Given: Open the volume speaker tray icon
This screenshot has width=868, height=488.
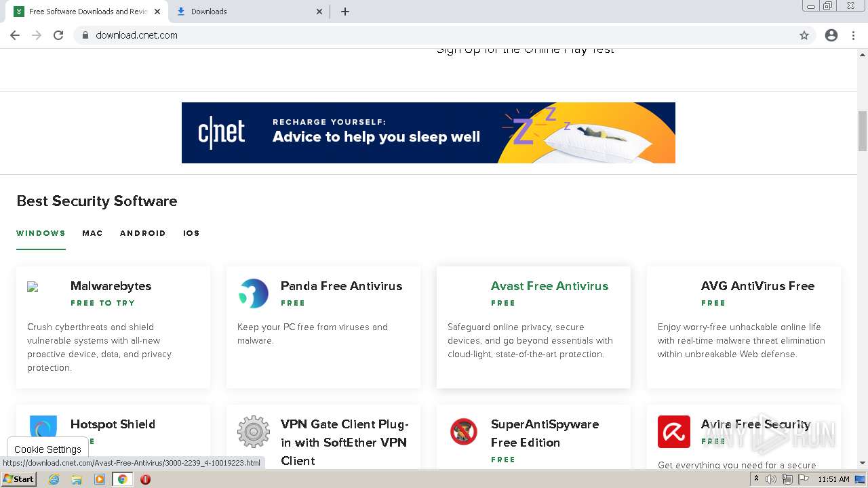Looking at the screenshot, I should coord(771,479).
